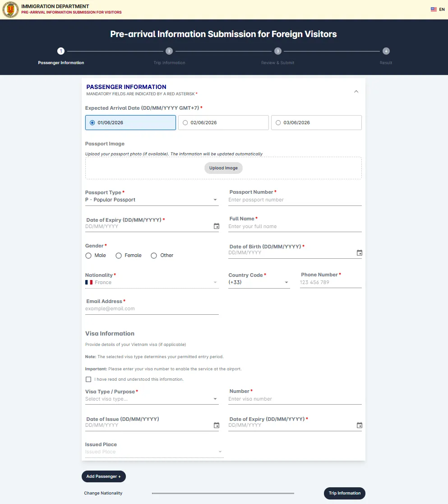Open the Date of Birth calendar picker
The height and width of the screenshot is (504, 448).
tap(360, 252)
